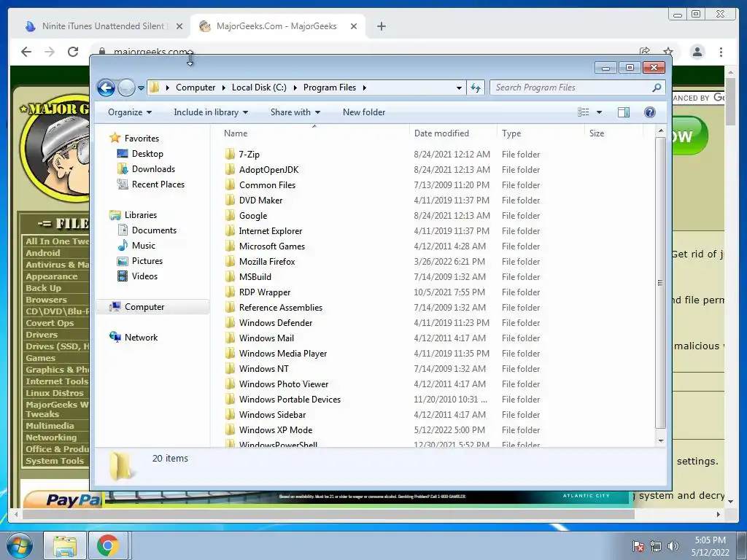Switch to the Ninite iTunes Unattended Silent tab
This screenshot has width=747, height=560.
pos(103,26)
